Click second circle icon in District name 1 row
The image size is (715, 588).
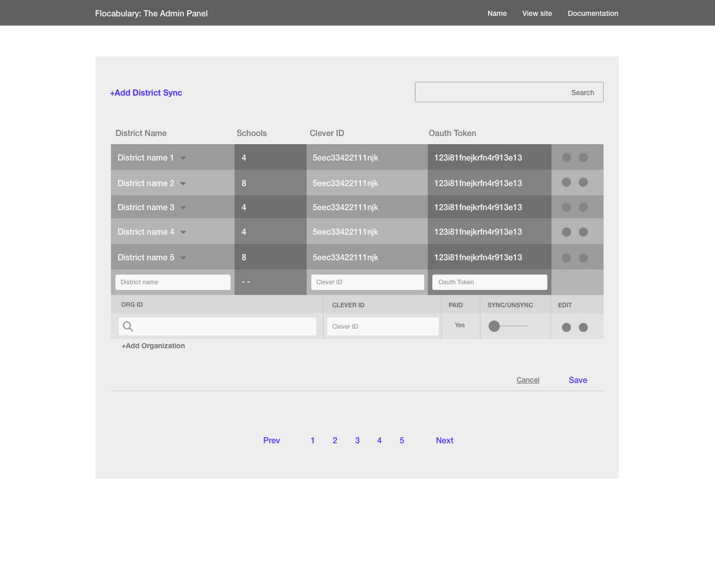583,157
